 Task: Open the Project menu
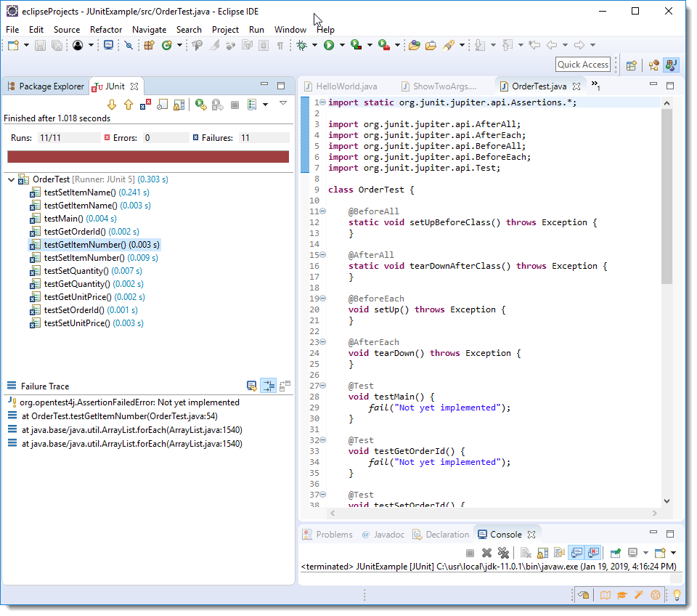pyautogui.click(x=225, y=29)
